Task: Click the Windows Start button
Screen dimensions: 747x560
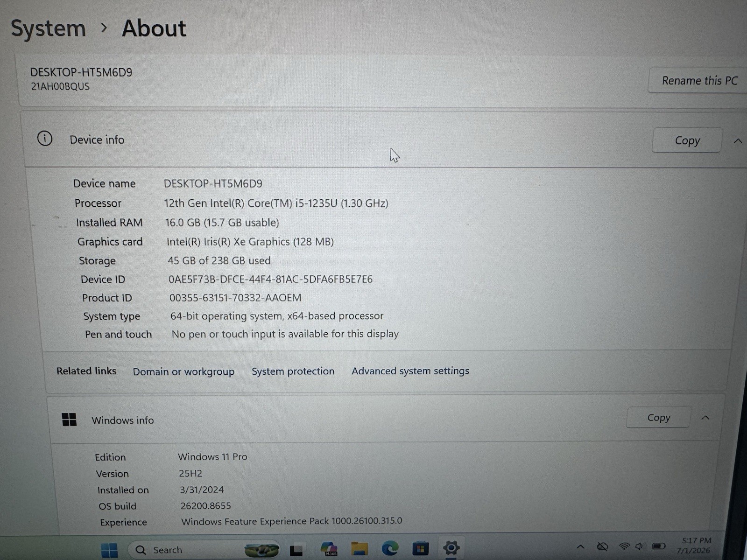Action: point(109,551)
